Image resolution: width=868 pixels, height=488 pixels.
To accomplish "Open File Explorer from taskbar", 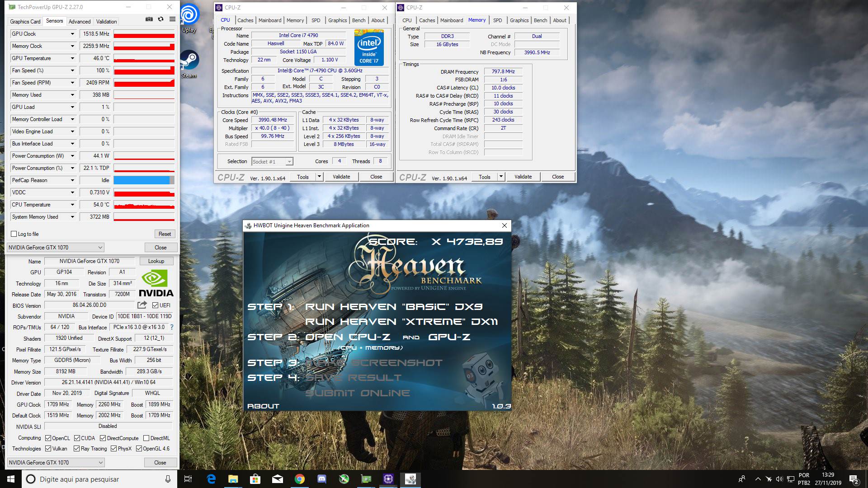I will click(x=233, y=479).
